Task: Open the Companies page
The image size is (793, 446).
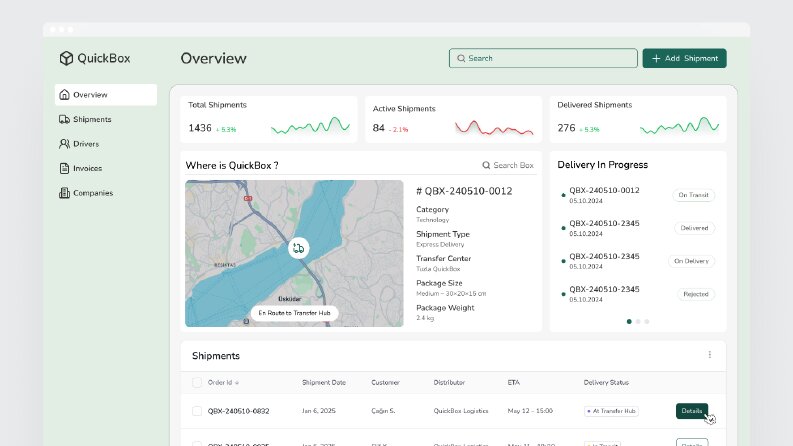Action: coord(106,193)
